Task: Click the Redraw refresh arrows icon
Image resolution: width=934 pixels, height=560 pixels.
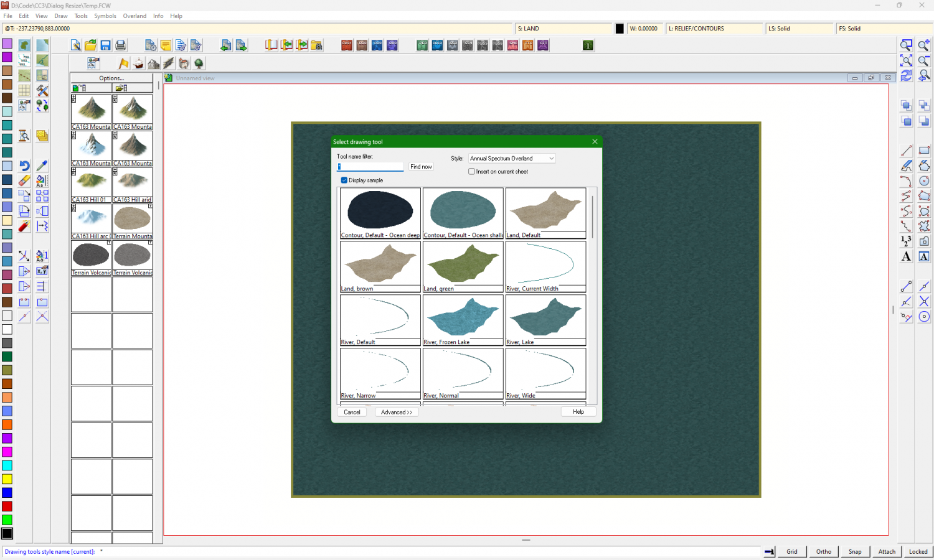Action: [907, 75]
